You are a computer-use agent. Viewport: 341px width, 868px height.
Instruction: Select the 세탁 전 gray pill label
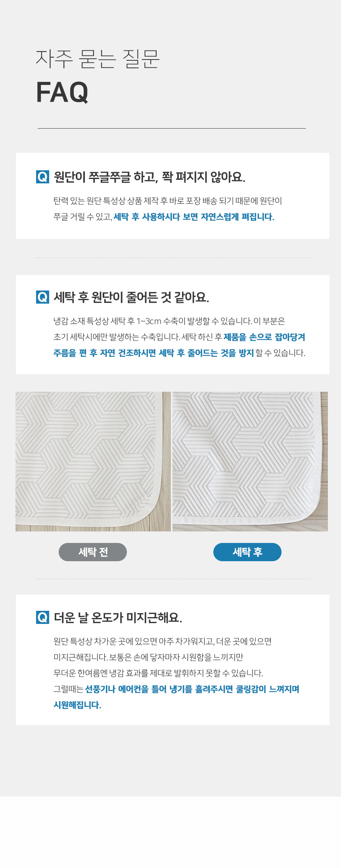click(x=93, y=552)
